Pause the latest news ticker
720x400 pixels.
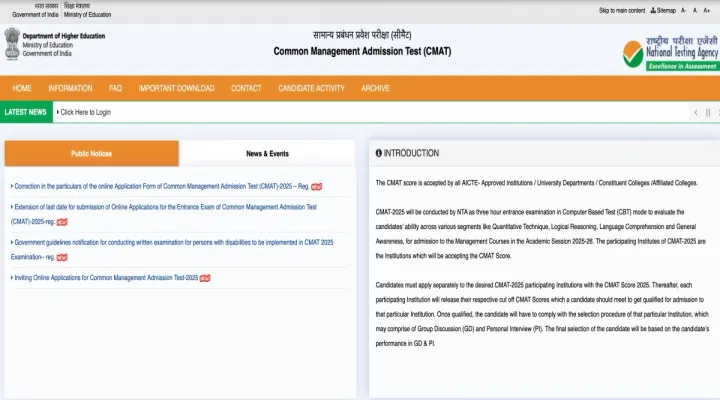[x=707, y=112]
